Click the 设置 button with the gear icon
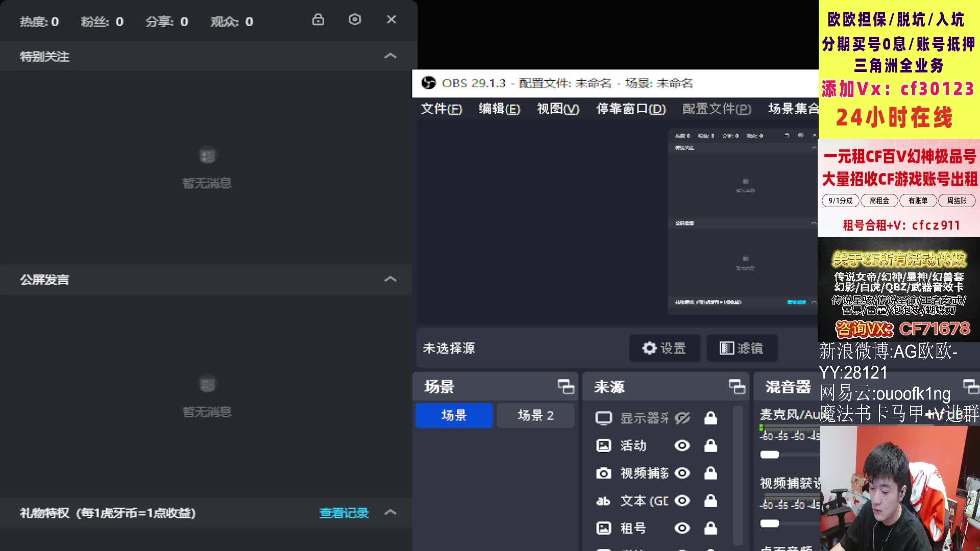The width and height of the screenshot is (980, 551). click(x=664, y=348)
